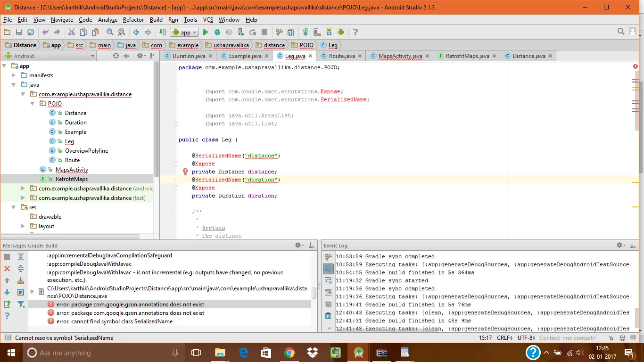This screenshot has width=644, height=362.
Task: Sync the project using the synchronize icon
Action: tap(31, 32)
